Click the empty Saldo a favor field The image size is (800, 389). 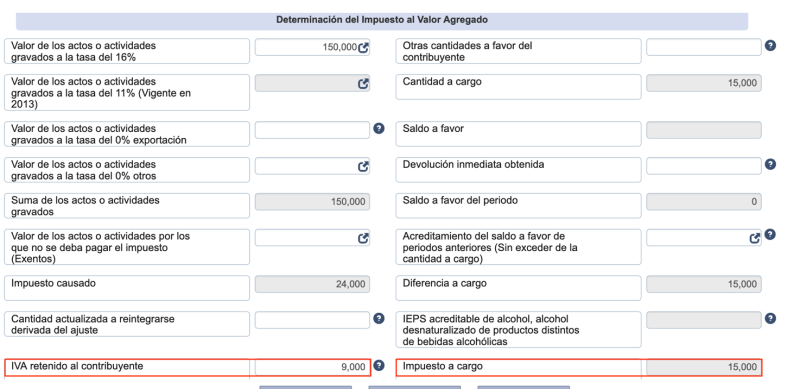[x=704, y=130]
